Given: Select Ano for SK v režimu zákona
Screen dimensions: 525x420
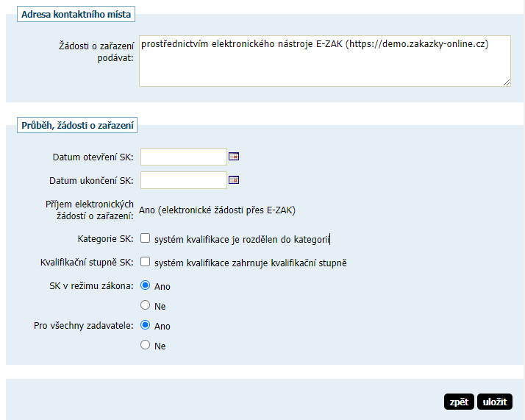Looking at the screenshot, I should (146, 285).
